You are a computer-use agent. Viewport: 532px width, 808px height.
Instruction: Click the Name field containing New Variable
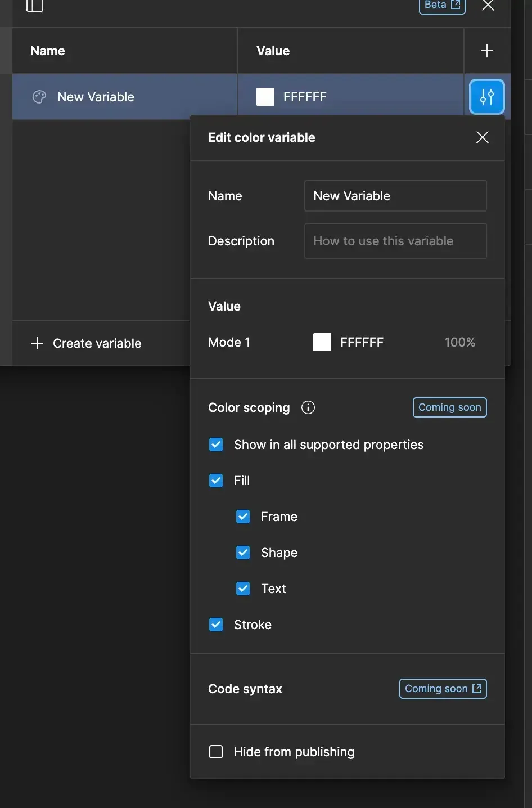coord(395,196)
